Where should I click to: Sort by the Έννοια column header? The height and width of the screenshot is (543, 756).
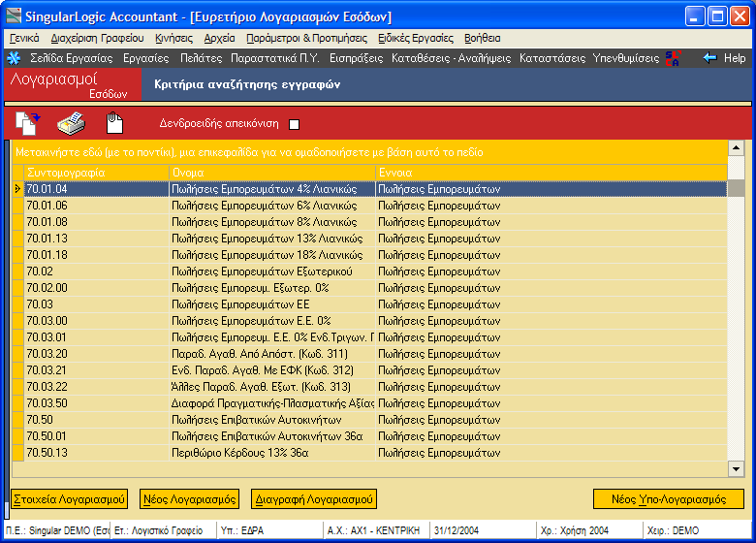[x=551, y=173]
